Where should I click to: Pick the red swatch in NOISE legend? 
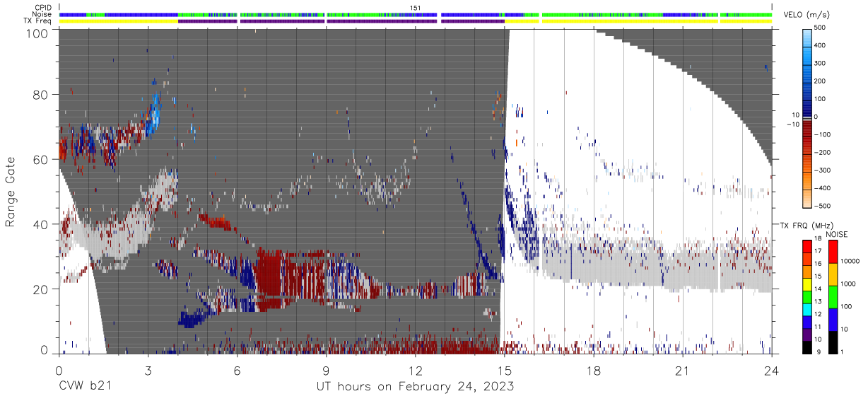833,252
